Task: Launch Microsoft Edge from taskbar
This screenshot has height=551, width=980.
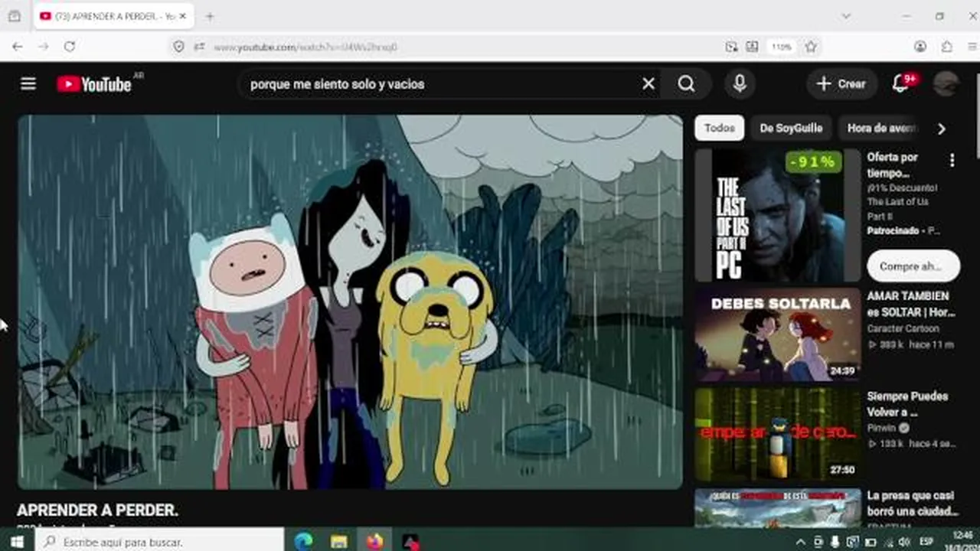Action: click(x=303, y=541)
